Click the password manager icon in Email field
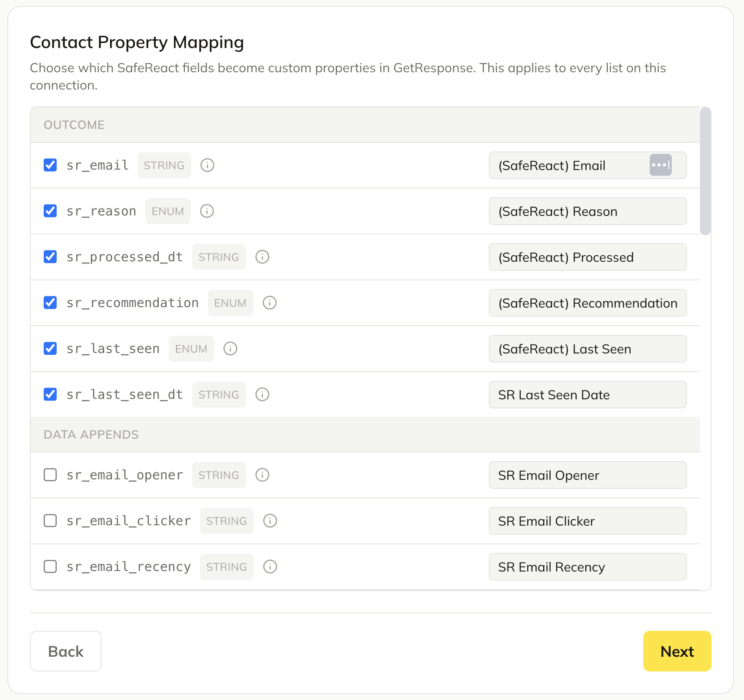Image resolution: width=744 pixels, height=700 pixels. (661, 165)
